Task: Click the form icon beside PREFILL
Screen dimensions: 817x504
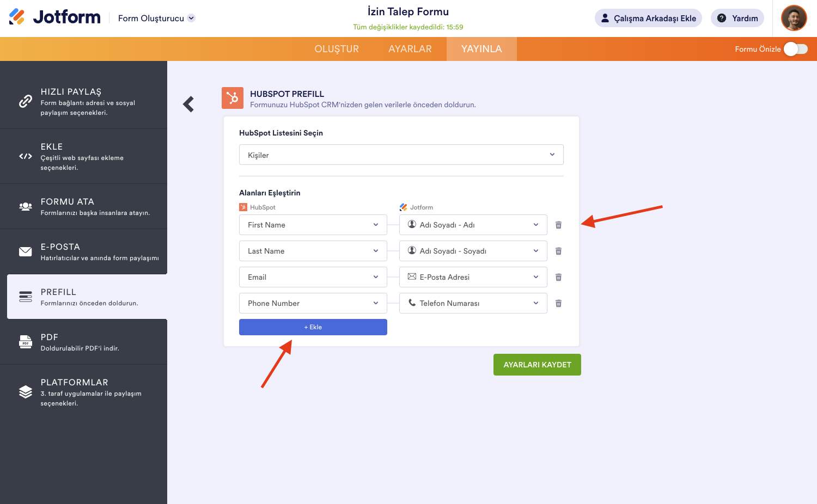Action: tap(26, 297)
